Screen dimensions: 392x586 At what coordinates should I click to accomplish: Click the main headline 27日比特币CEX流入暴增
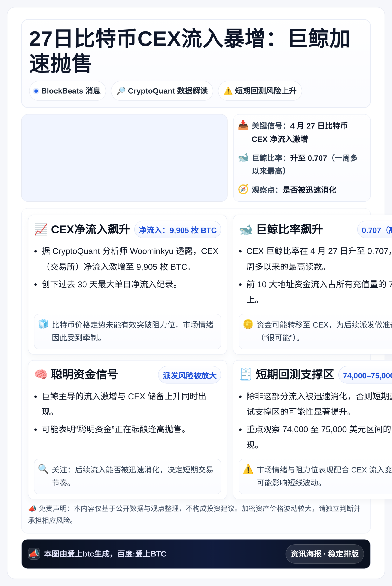click(189, 51)
